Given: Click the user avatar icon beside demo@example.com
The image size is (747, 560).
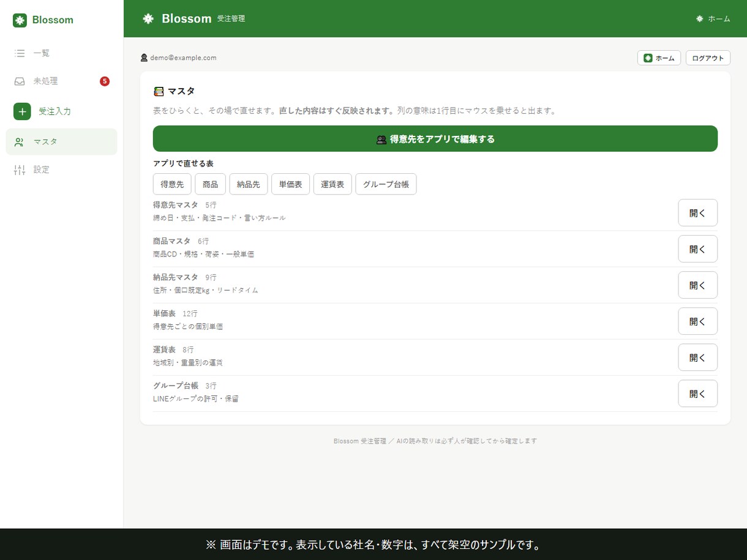Looking at the screenshot, I should pyautogui.click(x=144, y=58).
